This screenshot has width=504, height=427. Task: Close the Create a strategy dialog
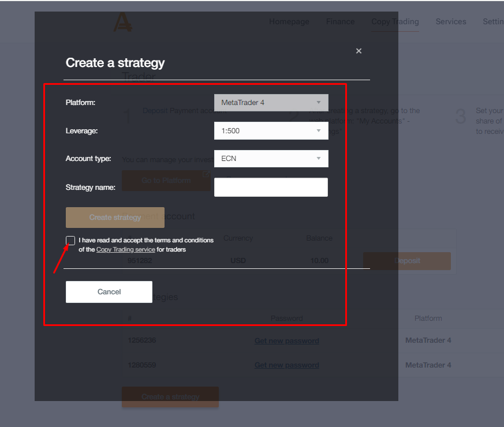pyautogui.click(x=359, y=51)
